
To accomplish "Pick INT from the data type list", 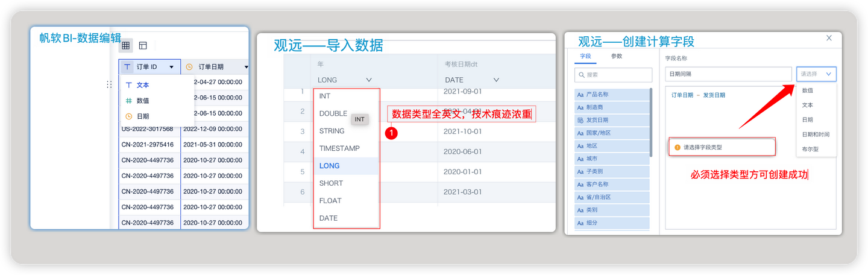I will (347, 96).
